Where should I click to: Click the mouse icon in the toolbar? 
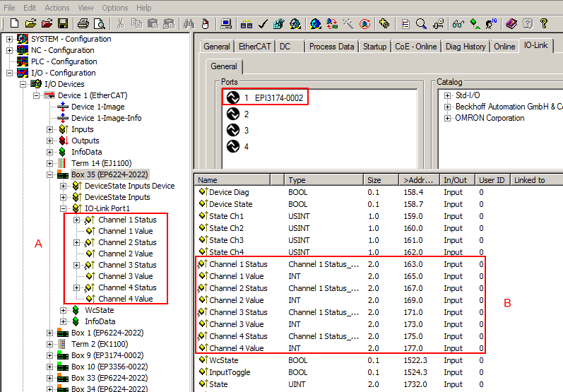coord(205,24)
